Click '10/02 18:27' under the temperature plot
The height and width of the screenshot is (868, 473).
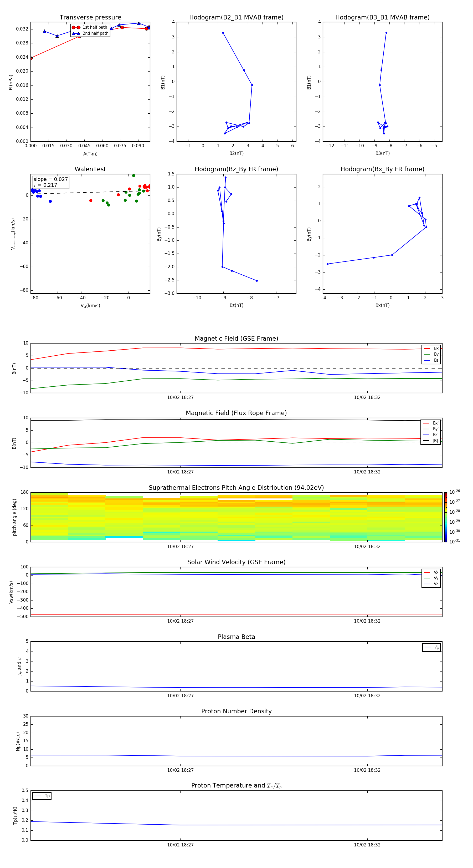coord(181,845)
